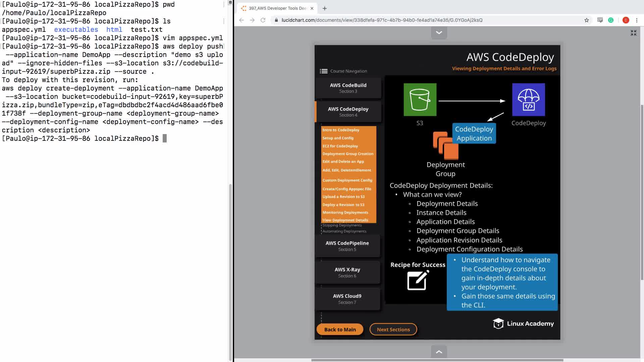Exit fullscreen using the collapse arrows icon
The image size is (644, 362).
coord(633,33)
